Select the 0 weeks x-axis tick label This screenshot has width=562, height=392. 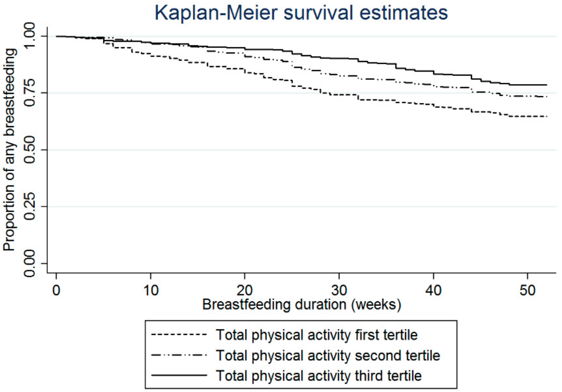point(56,290)
